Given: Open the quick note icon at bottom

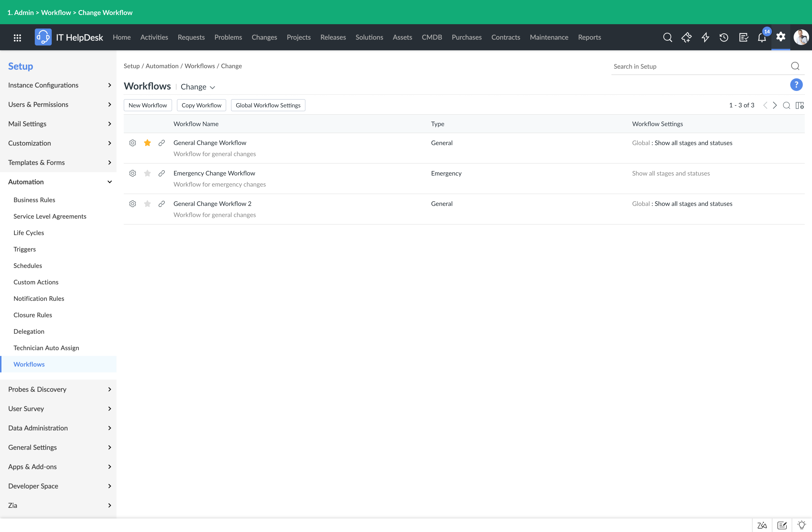Looking at the screenshot, I should pos(782,525).
